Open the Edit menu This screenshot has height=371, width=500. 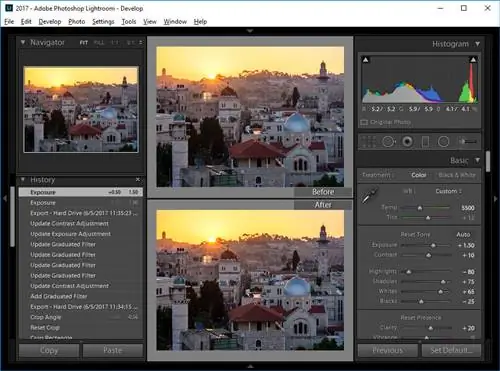[26, 22]
